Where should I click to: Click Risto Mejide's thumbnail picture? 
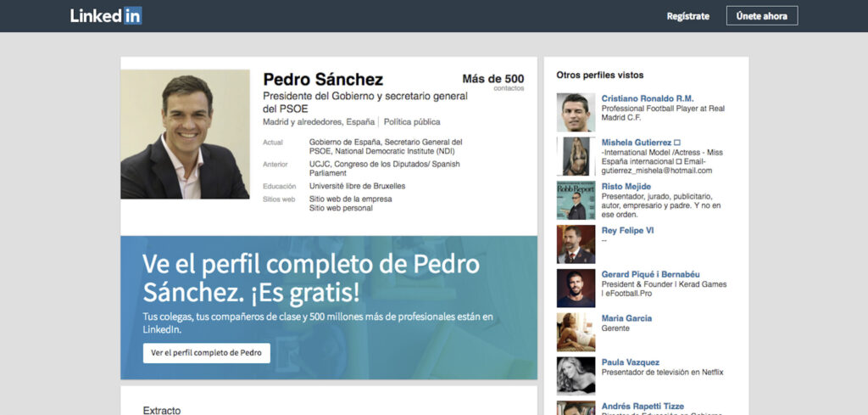576,200
